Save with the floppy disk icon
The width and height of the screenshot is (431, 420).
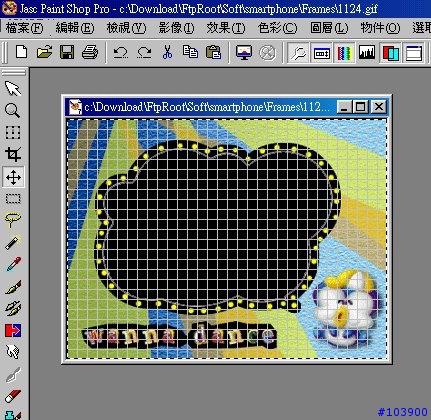(67, 52)
